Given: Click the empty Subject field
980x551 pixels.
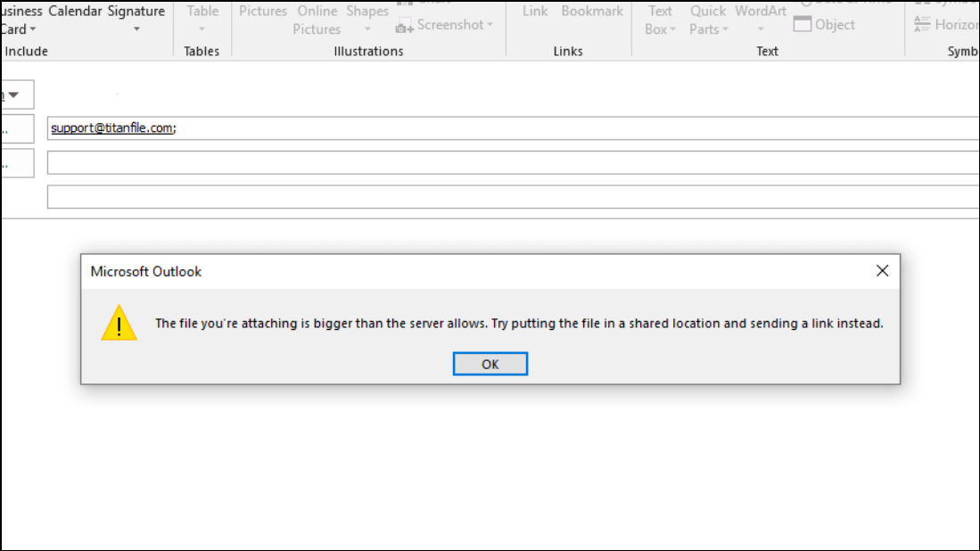Looking at the screenshot, I should [513, 197].
